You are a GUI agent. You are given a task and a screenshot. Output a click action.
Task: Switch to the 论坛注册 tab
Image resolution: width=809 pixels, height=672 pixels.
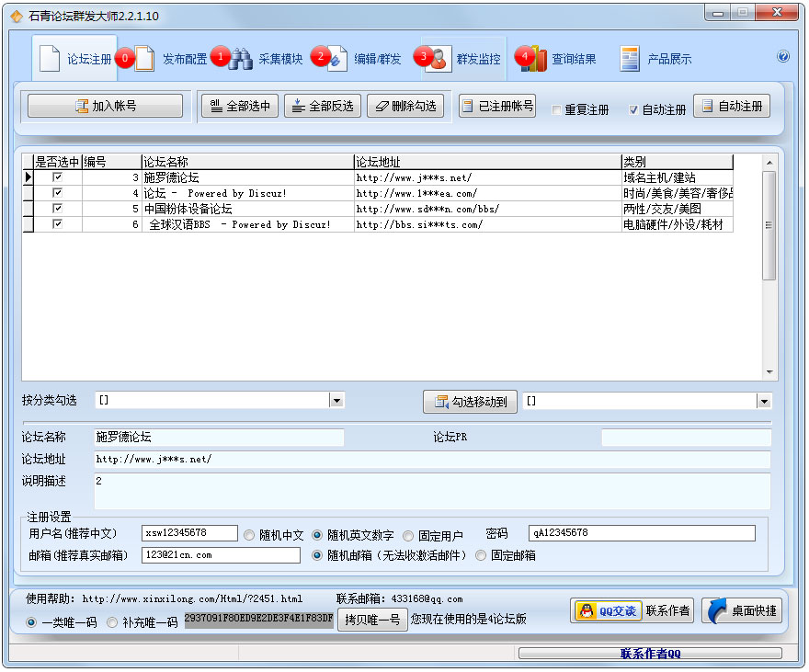click(x=75, y=59)
